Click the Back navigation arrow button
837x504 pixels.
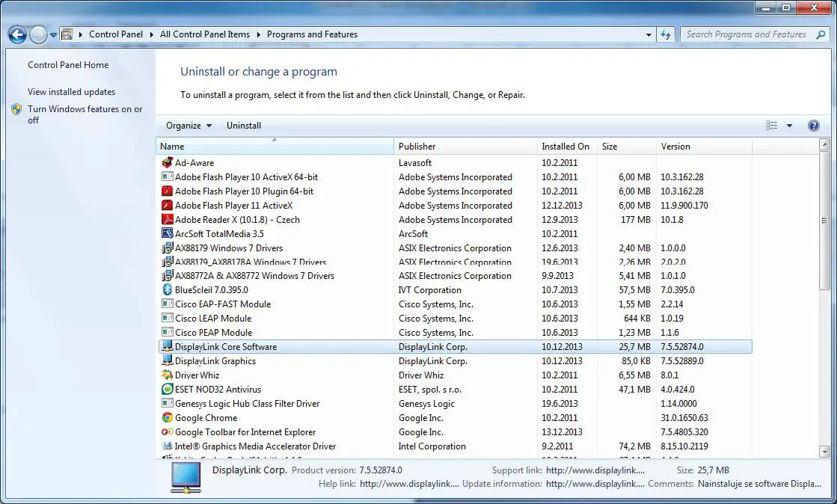coord(17,34)
